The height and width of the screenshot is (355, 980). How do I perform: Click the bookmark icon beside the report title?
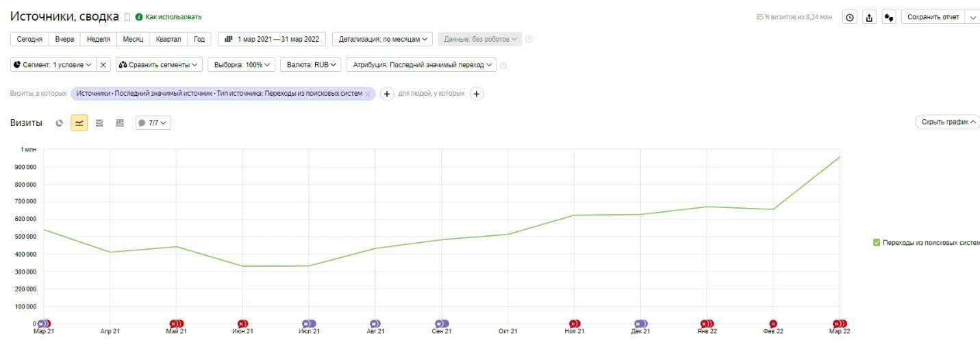127,17
